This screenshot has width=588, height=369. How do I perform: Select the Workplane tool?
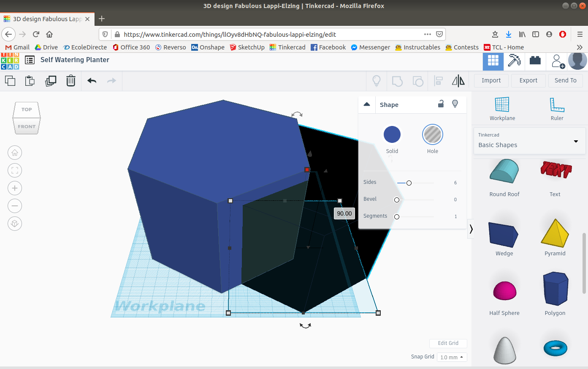(502, 109)
